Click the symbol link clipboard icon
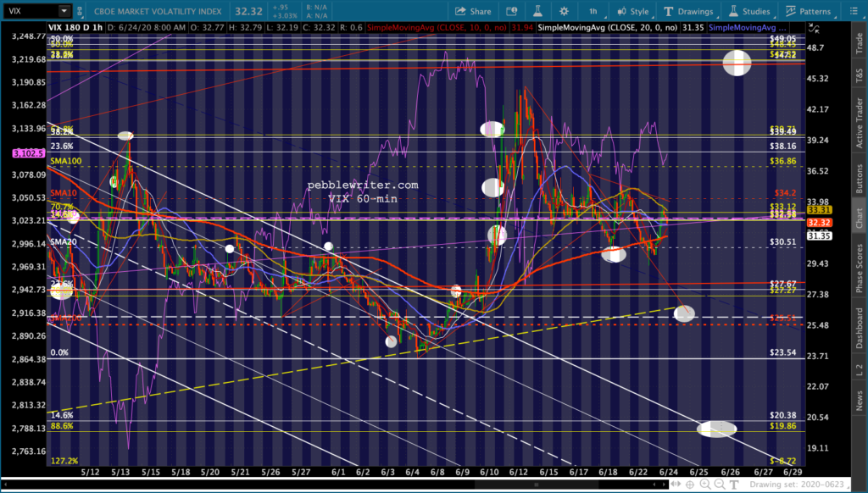Viewport: 868px width, 493px height. point(80,10)
